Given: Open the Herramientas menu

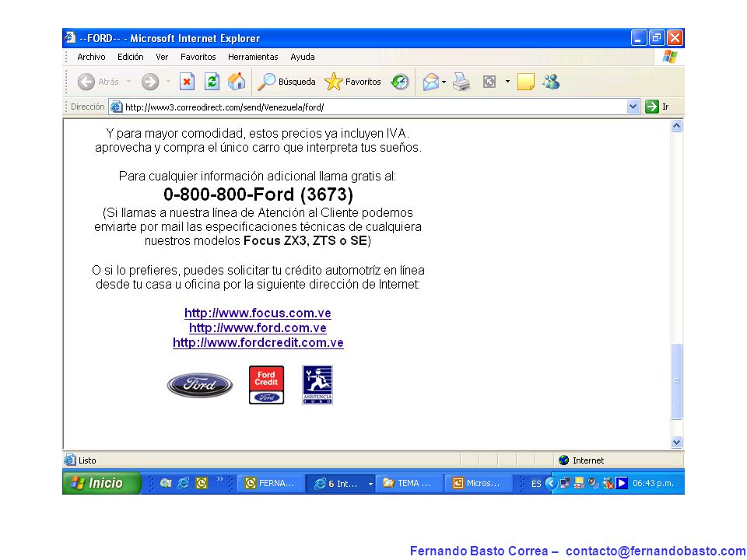Looking at the screenshot, I should point(253,57).
